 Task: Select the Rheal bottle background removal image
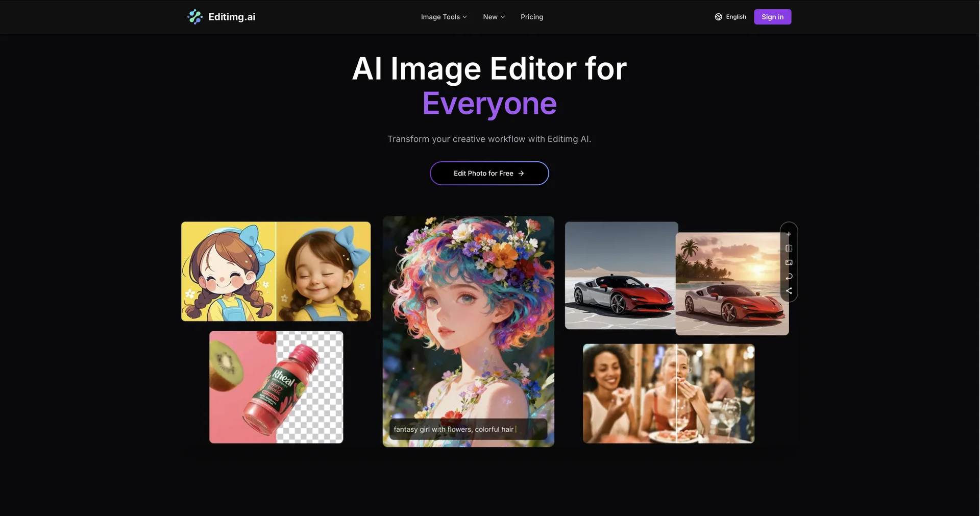coord(276,387)
